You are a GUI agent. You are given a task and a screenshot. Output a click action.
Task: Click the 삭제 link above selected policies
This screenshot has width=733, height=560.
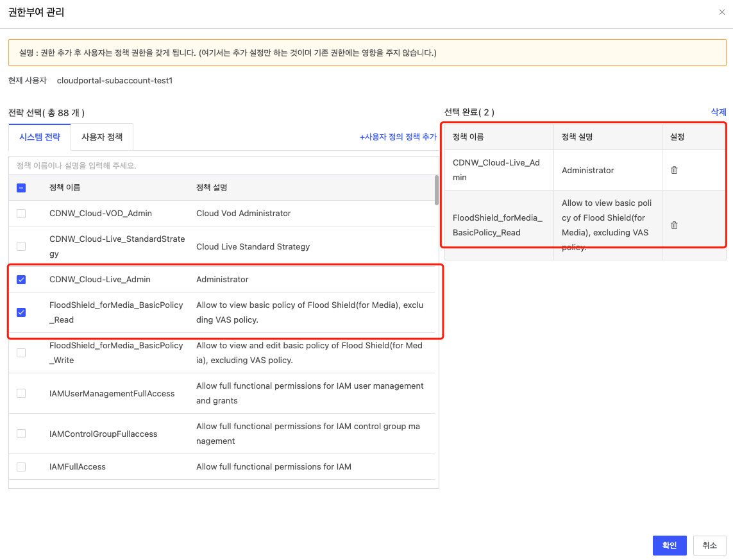pyautogui.click(x=719, y=111)
